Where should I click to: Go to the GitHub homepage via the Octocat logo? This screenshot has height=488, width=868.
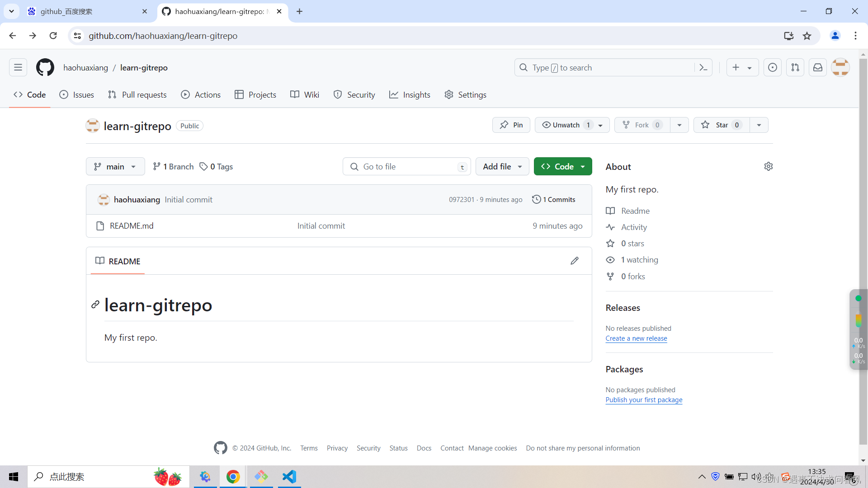[x=45, y=68]
